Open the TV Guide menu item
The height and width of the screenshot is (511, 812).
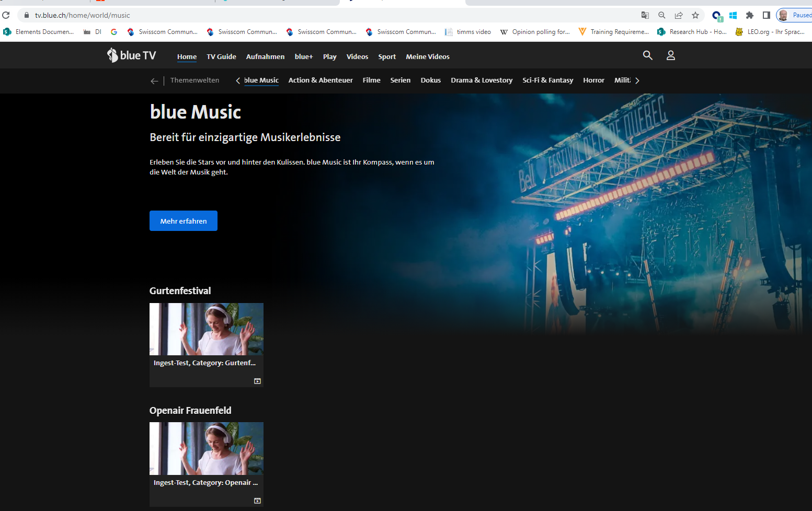click(x=221, y=56)
